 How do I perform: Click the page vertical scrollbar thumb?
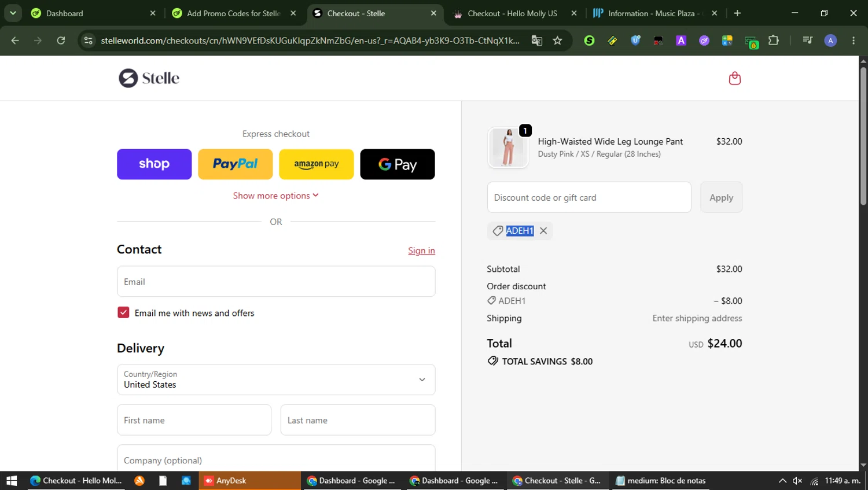(x=863, y=137)
